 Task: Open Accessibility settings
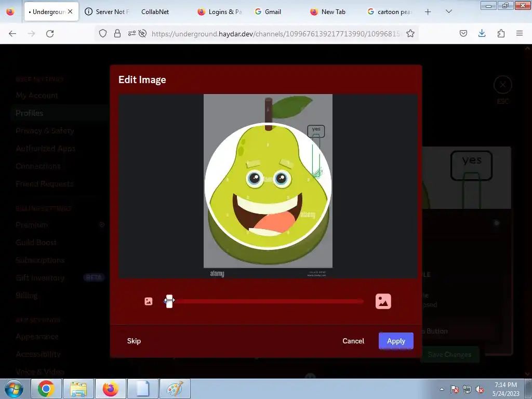click(38, 354)
